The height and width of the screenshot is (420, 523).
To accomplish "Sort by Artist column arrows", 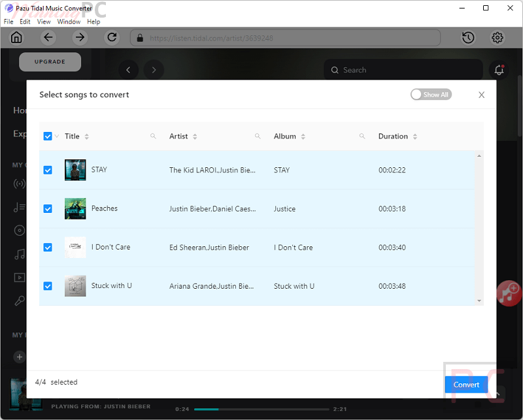I will (195, 137).
